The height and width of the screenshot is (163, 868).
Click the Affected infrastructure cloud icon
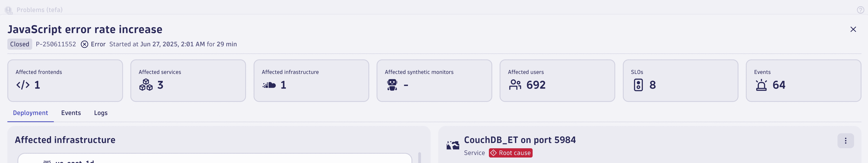click(x=269, y=85)
